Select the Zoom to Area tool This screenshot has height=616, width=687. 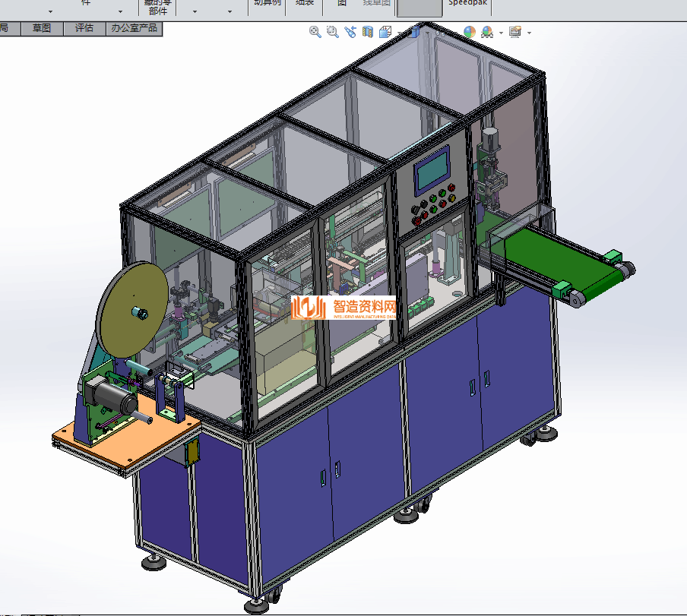click(332, 32)
